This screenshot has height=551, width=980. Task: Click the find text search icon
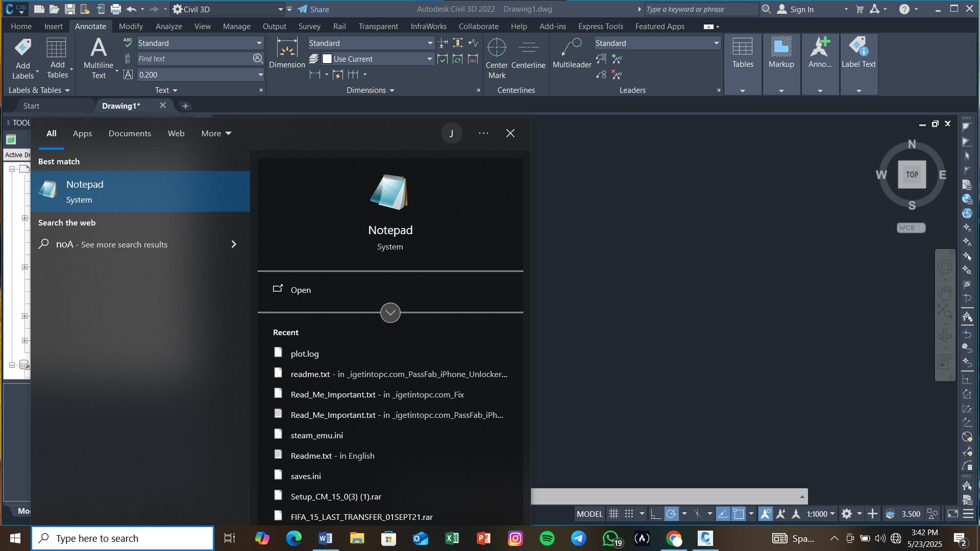(258, 59)
